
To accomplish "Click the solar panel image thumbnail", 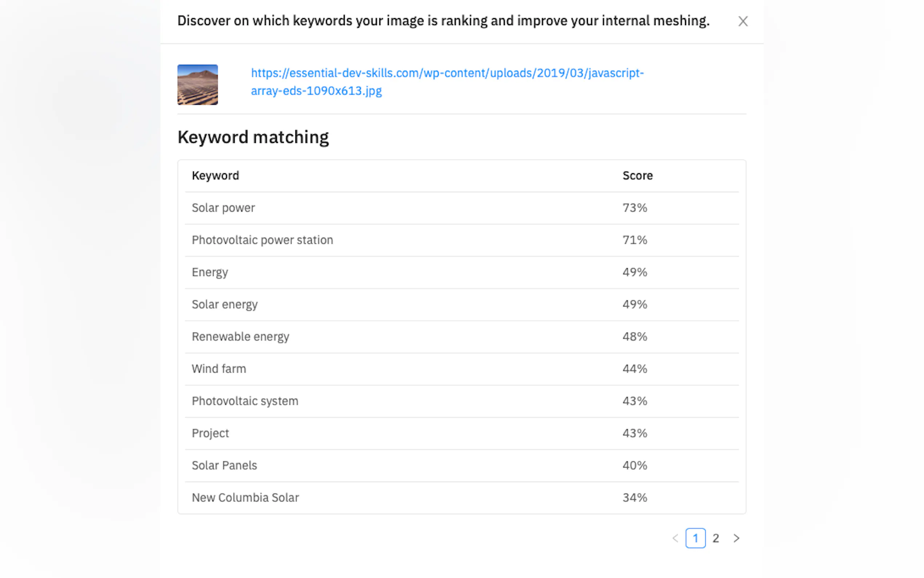I will click(198, 84).
